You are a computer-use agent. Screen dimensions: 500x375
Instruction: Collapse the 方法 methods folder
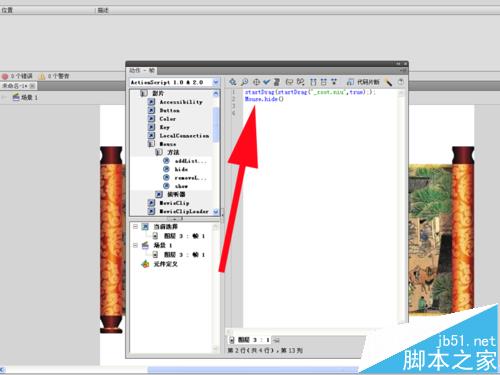point(159,152)
